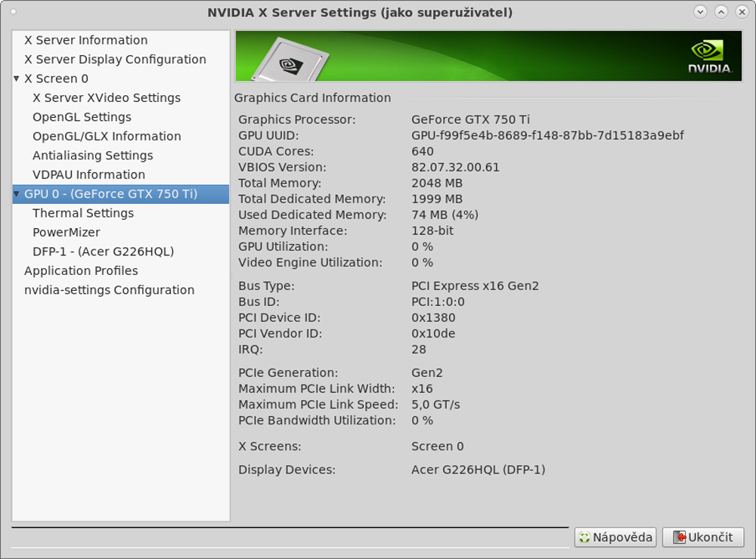Viewport: 756px width, 559px height.
Task: Click the X Screens value Screen 0
Action: (437, 446)
